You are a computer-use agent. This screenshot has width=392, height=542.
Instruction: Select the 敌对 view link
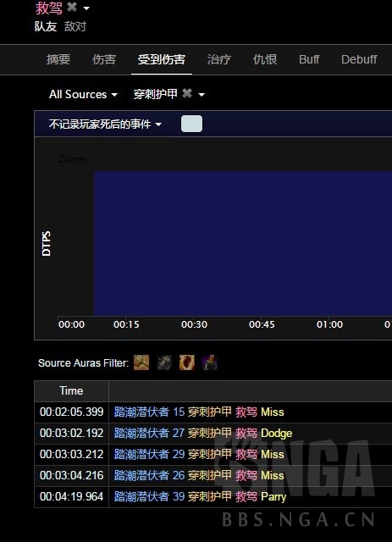coord(75,26)
